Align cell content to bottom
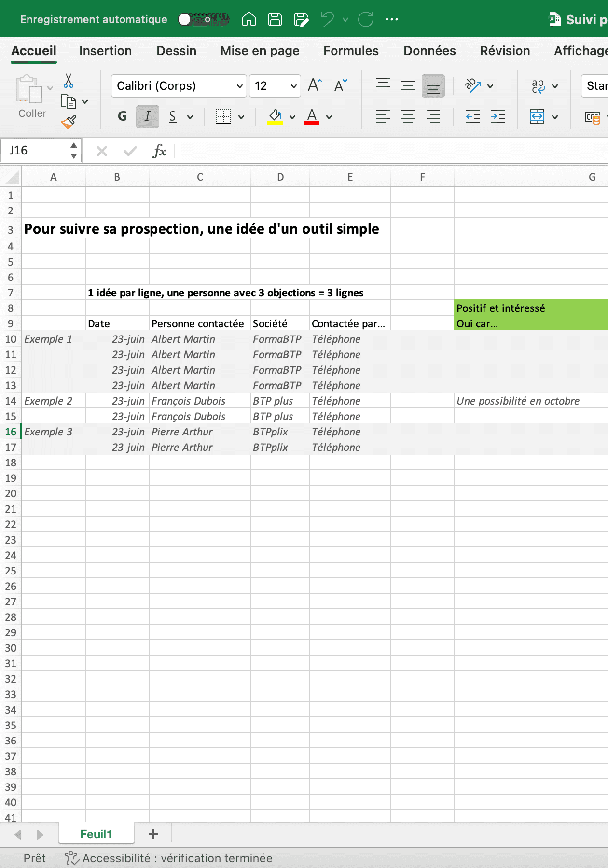 click(433, 85)
